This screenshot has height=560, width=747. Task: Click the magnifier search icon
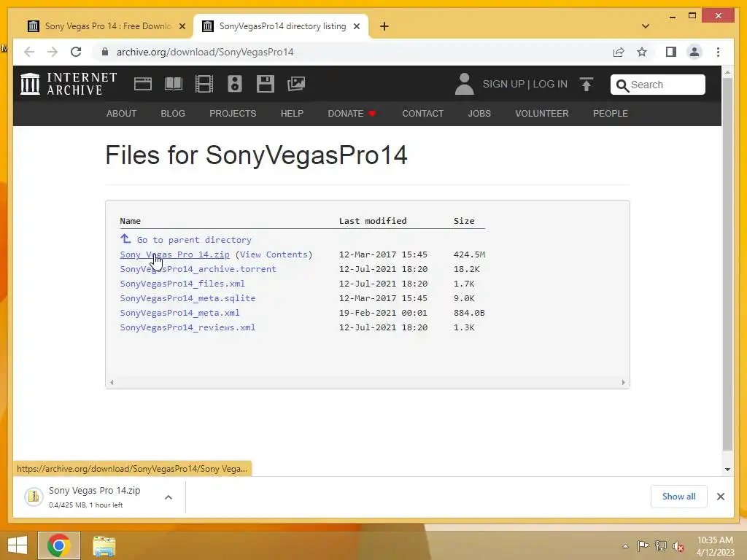click(622, 85)
